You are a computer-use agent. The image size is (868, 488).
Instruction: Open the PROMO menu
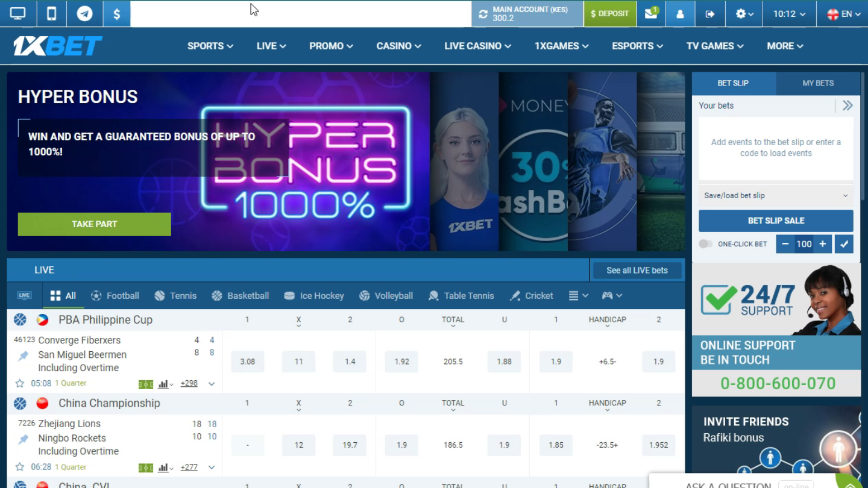coord(331,46)
